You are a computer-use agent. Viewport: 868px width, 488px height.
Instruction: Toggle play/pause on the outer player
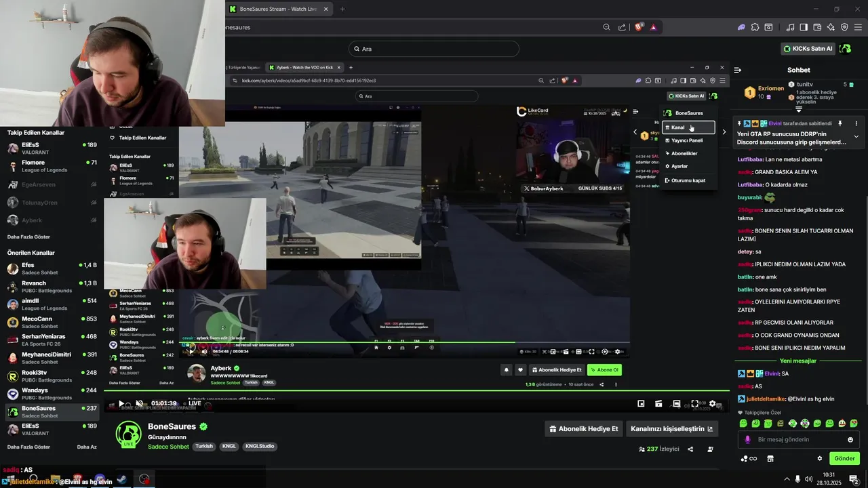point(121,403)
